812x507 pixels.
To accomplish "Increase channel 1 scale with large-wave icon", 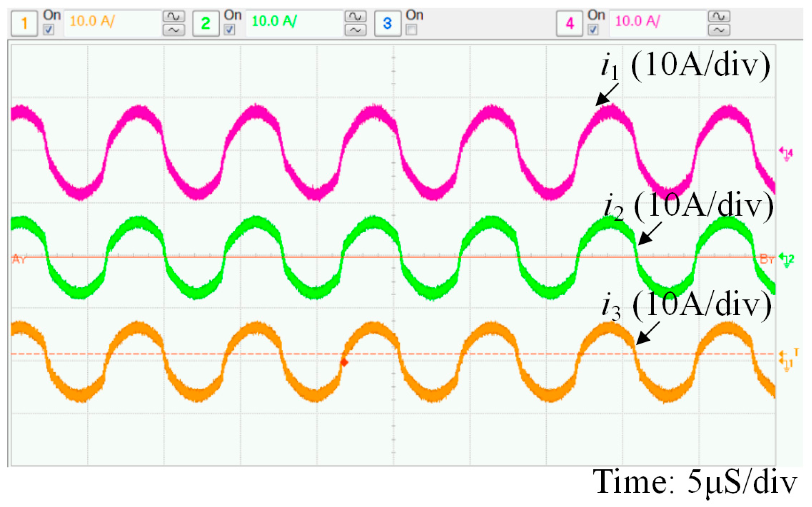I will pos(174,16).
